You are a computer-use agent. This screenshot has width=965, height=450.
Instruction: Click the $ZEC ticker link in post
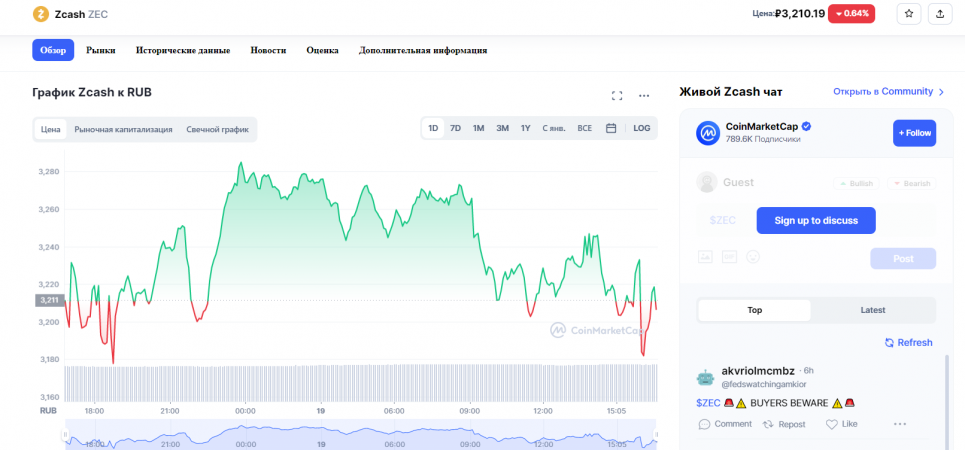coord(708,403)
